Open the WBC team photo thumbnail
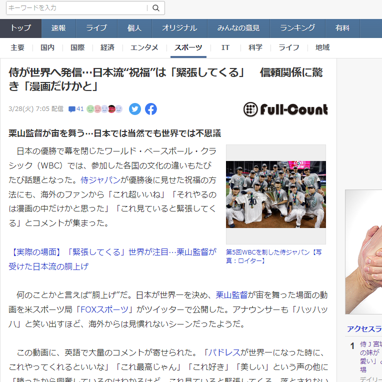382x382 pixels. (276, 194)
